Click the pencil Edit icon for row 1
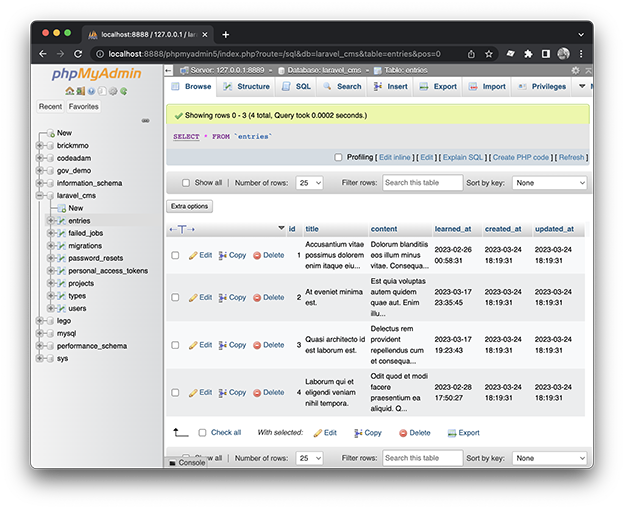624x509 pixels. 193,255
